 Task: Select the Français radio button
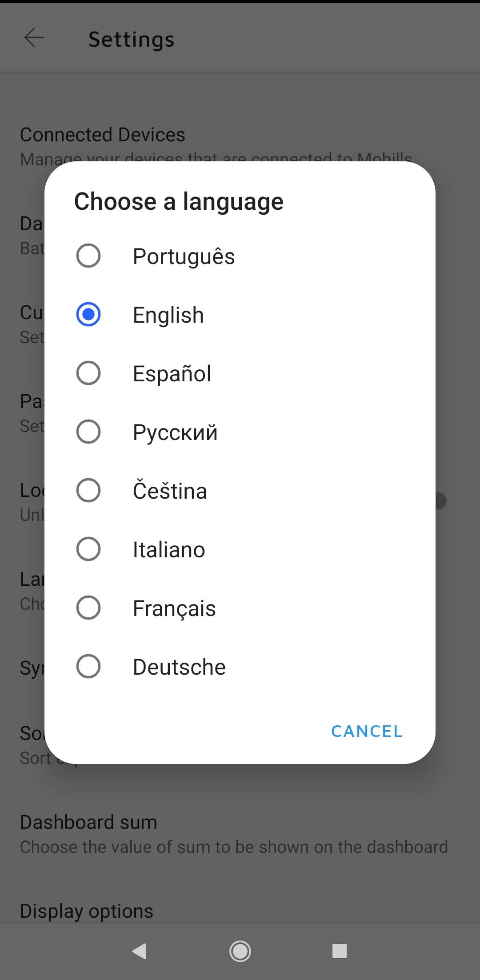pos(88,608)
